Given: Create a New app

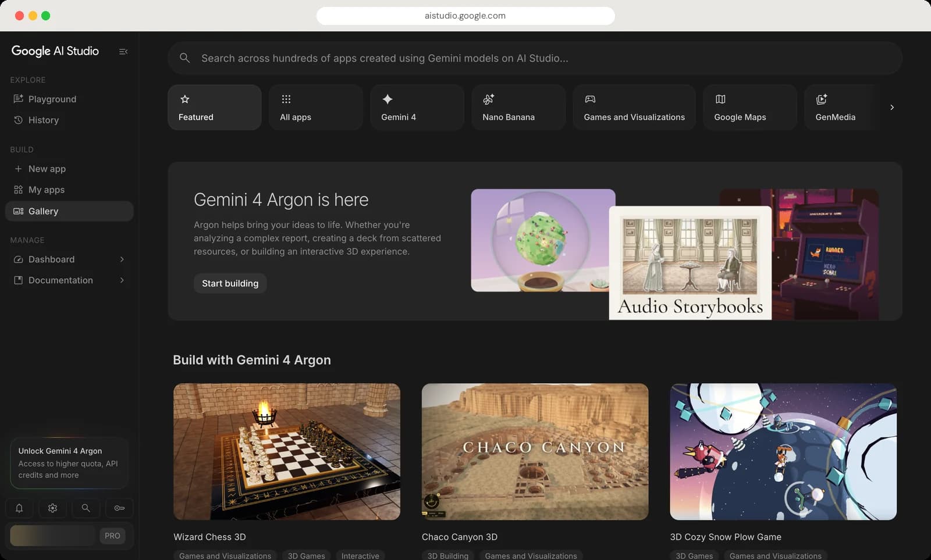Looking at the screenshot, I should point(69,169).
